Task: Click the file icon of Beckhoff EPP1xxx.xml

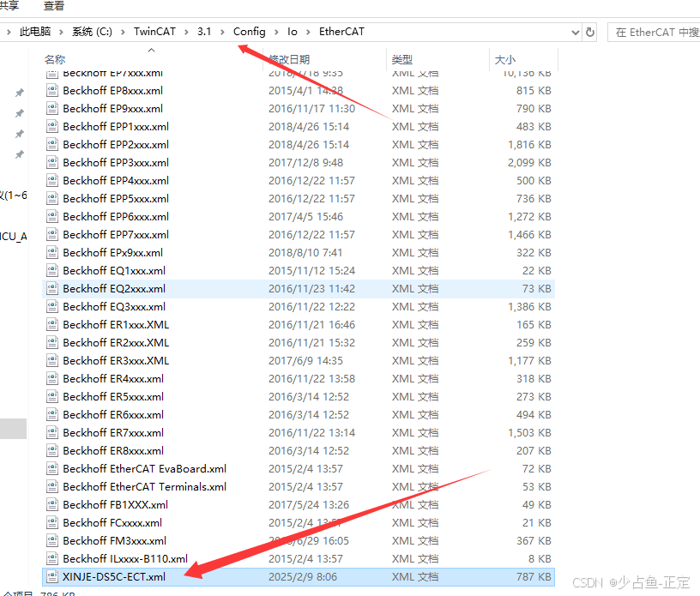Action: click(52, 127)
